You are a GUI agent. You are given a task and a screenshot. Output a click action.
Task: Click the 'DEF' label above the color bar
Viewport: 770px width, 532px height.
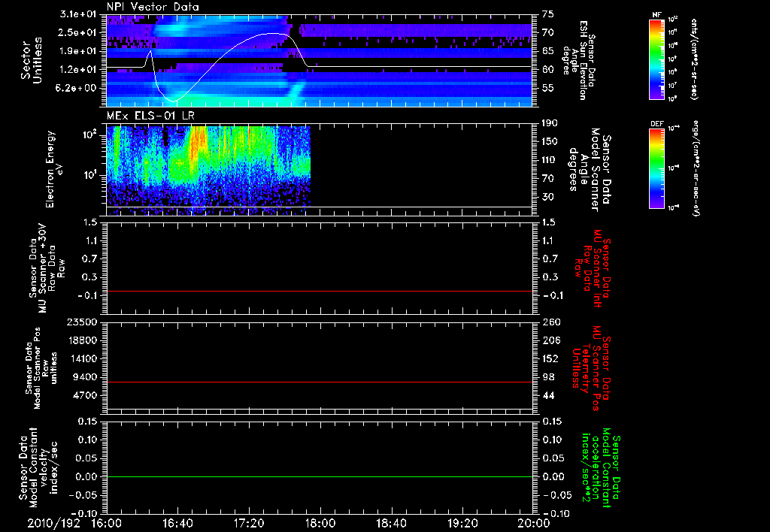[x=656, y=124]
